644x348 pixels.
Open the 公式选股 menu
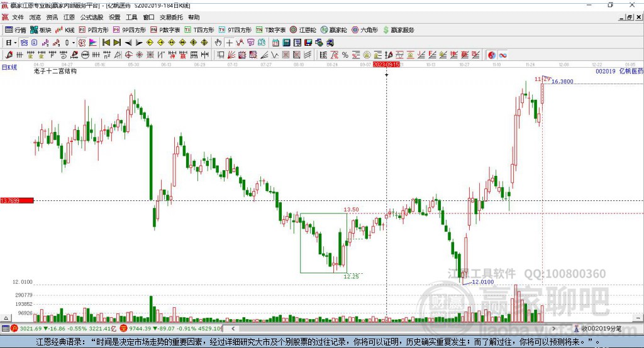point(92,17)
